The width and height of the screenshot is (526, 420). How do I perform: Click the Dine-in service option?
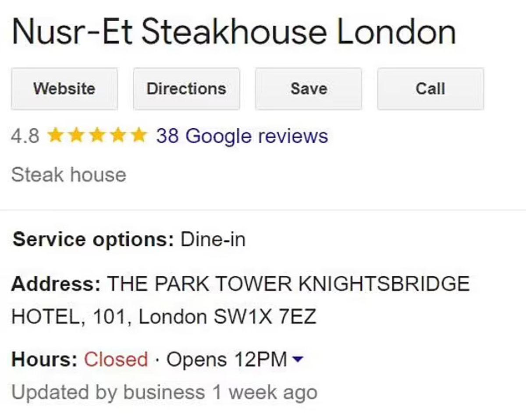[213, 240]
